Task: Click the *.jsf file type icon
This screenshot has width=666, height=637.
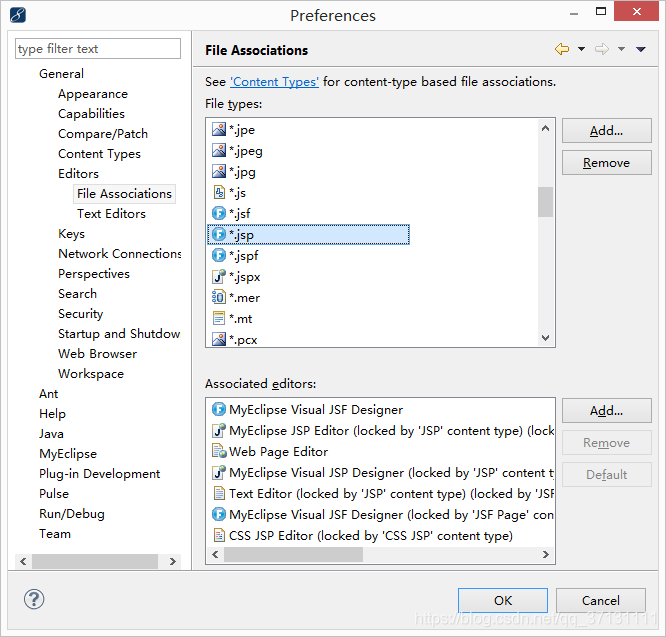Action: (x=219, y=213)
